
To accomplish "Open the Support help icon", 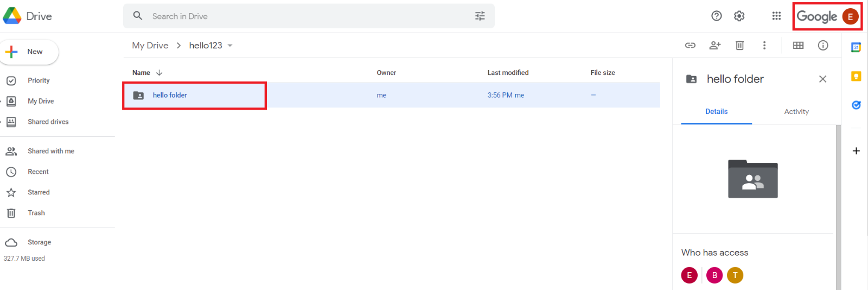I will [x=717, y=16].
